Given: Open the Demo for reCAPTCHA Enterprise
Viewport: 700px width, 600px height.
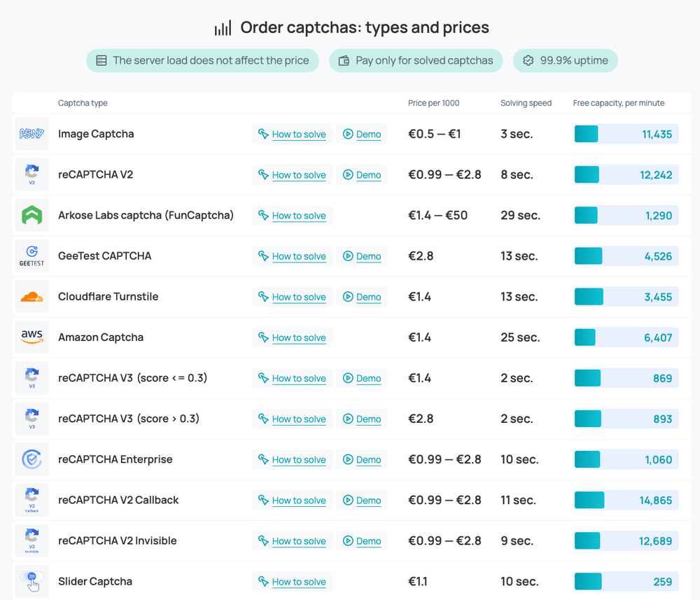Looking at the screenshot, I should click(x=362, y=459).
